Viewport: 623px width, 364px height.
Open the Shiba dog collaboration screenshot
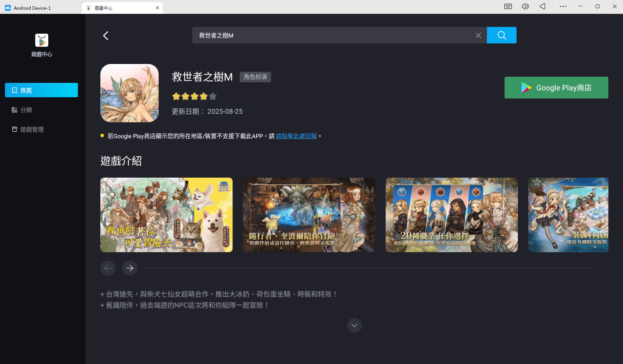(x=167, y=215)
